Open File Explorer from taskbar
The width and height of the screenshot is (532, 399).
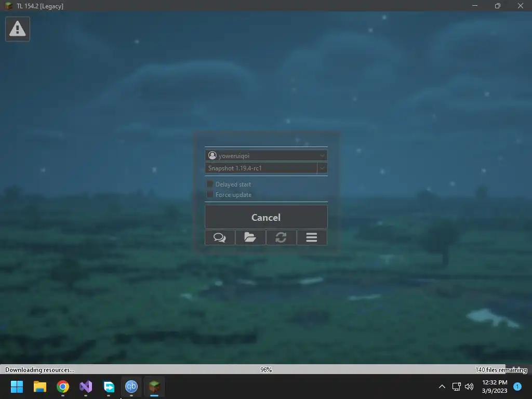point(39,387)
